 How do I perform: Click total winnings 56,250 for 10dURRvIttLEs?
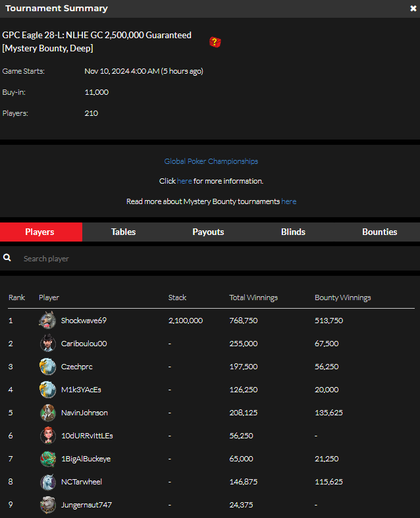click(x=241, y=436)
